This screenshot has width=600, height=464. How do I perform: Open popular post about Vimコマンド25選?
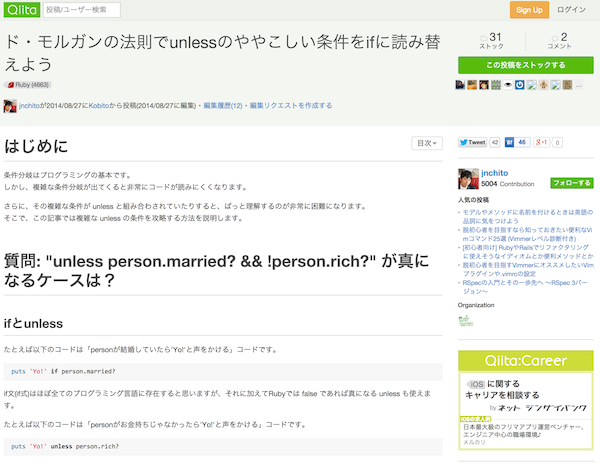pyautogui.click(x=527, y=234)
